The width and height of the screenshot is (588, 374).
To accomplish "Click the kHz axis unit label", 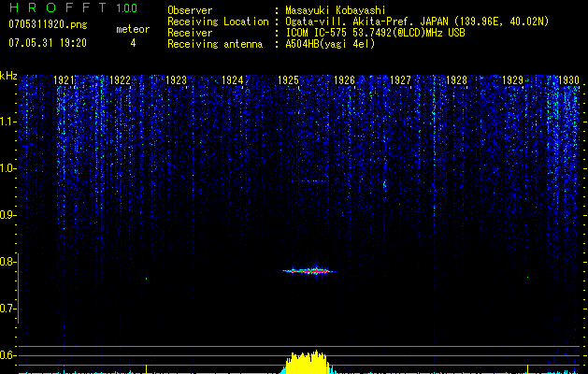I will click(8, 76).
